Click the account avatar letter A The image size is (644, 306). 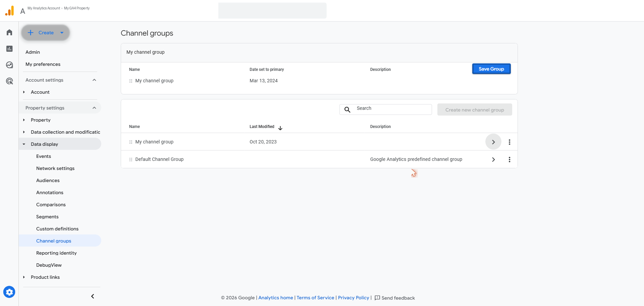[22, 11]
